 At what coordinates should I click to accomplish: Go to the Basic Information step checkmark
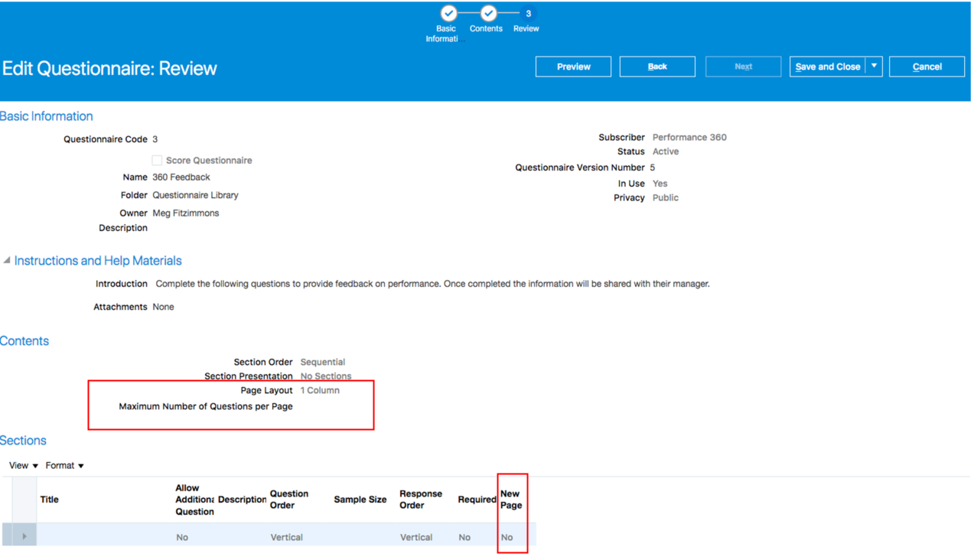point(448,13)
